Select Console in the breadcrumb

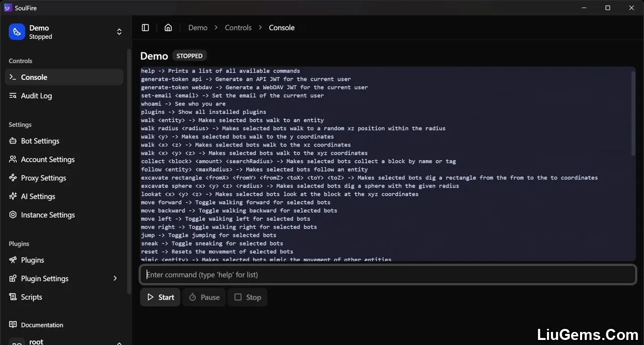tap(282, 28)
